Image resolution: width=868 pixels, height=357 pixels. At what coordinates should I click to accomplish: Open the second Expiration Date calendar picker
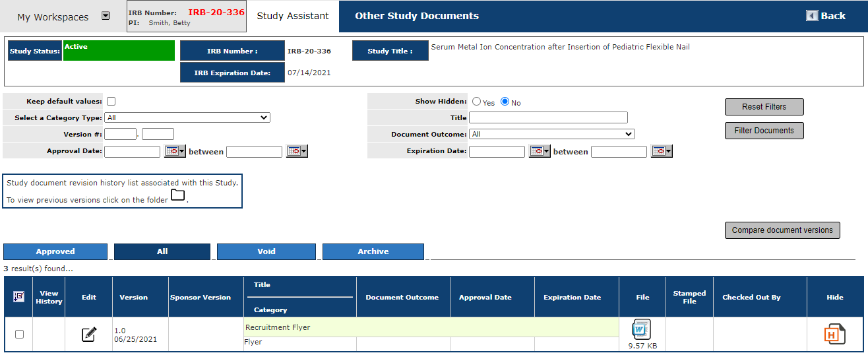click(x=662, y=151)
